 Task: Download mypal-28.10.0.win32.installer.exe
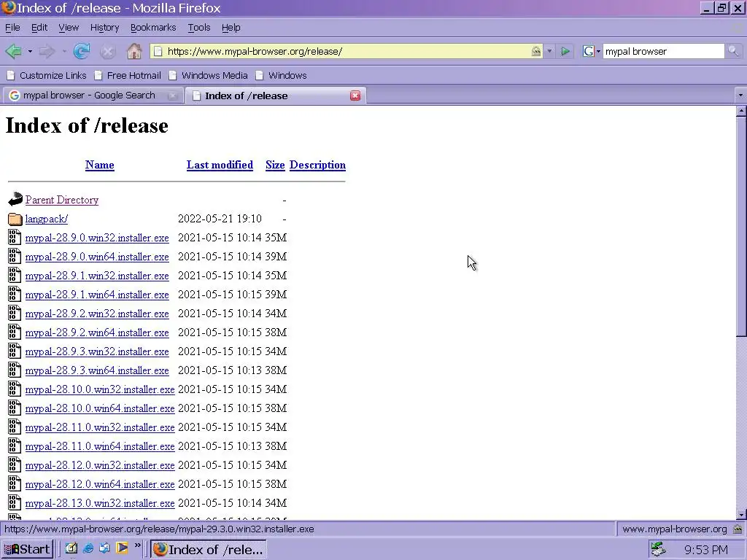[99, 389]
